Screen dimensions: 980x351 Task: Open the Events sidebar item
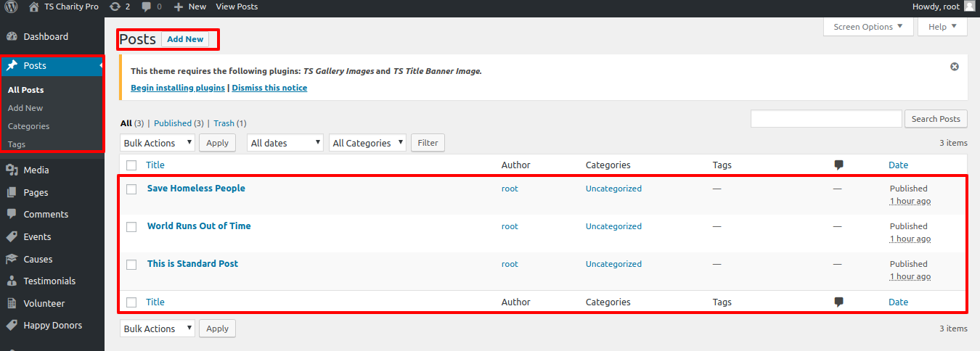point(37,236)
